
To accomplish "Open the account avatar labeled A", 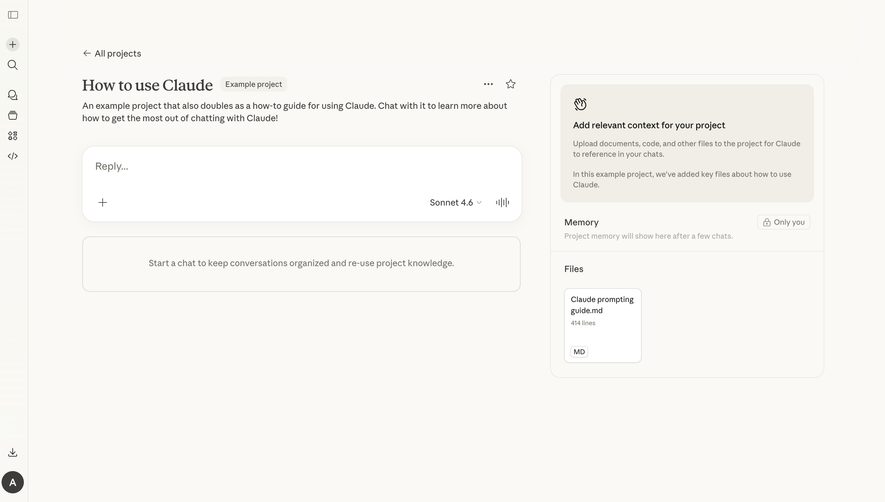I will coord(12,482).
